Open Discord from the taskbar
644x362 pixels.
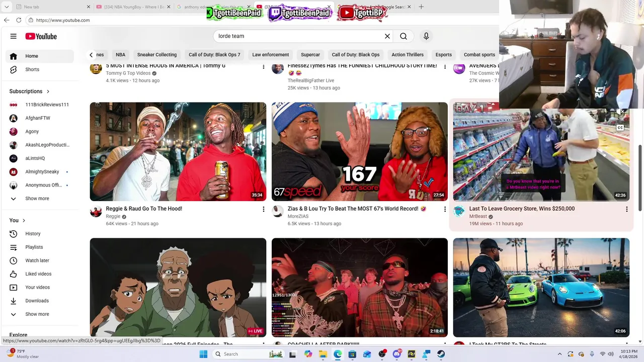click(x=396, y=354)
